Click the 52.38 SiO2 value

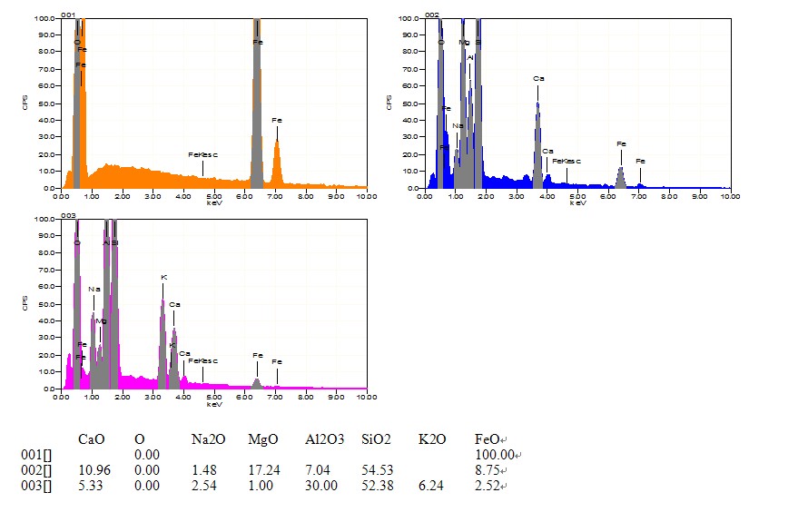pos(378,486)
